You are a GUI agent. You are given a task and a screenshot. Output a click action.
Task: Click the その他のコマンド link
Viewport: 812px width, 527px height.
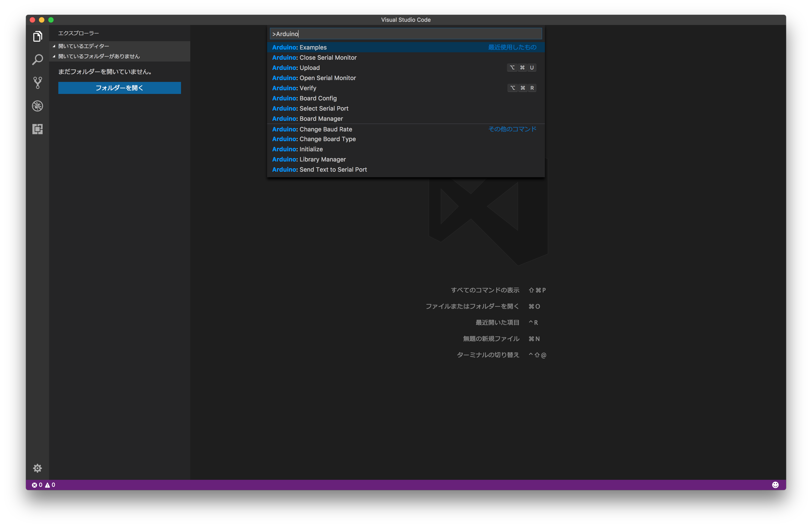tap(512, 129)
